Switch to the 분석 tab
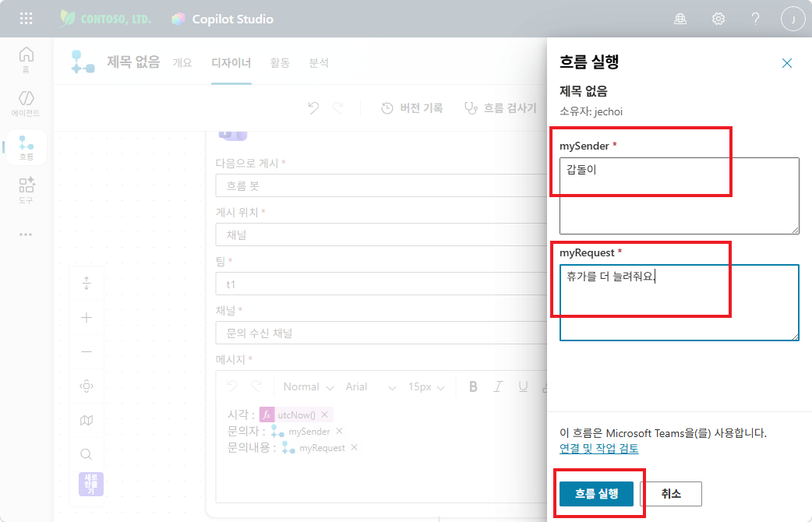812x522 pixels. [319, 62]
